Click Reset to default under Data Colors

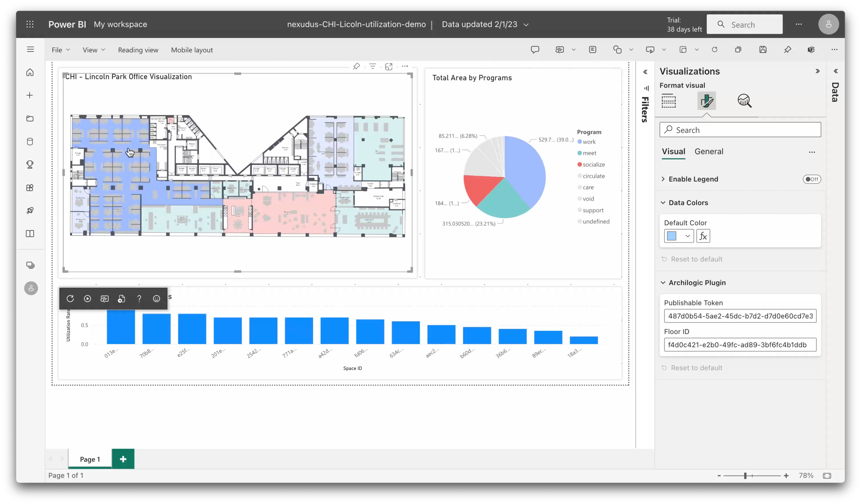(692, 259)
